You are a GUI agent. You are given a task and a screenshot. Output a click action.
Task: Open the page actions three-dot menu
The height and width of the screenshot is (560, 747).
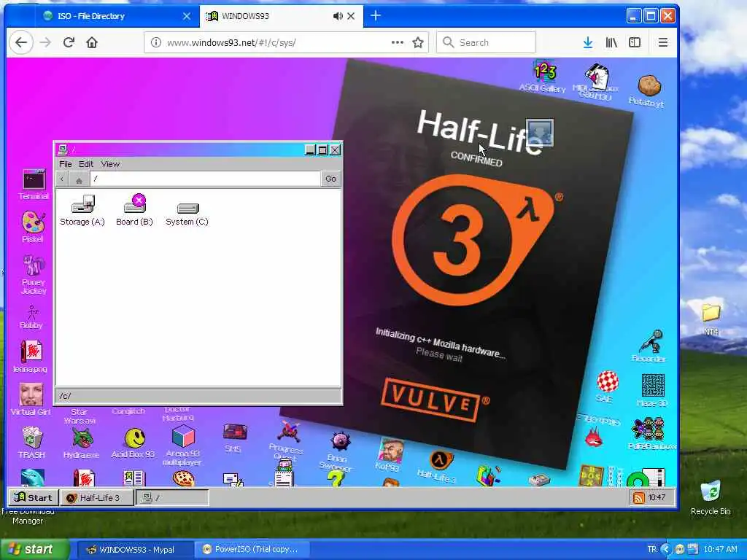tap(398, 42)
